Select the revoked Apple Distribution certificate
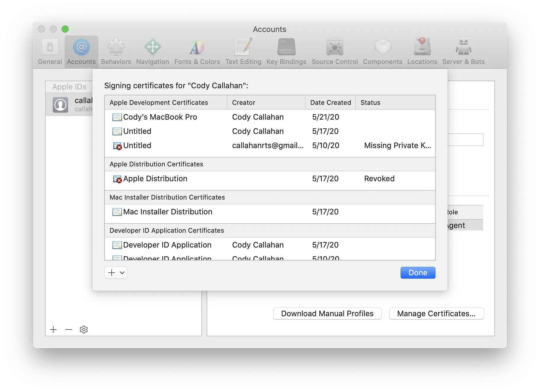 pos(270,179)
